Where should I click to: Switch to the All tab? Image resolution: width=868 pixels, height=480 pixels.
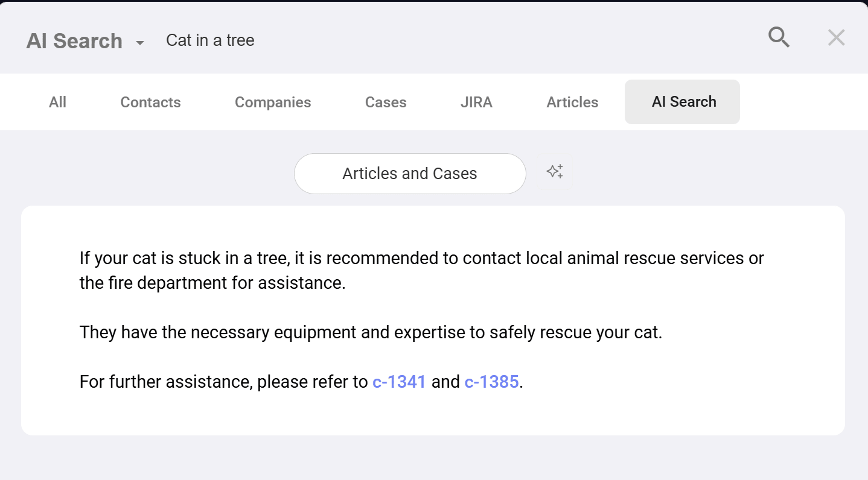point(57,103)
